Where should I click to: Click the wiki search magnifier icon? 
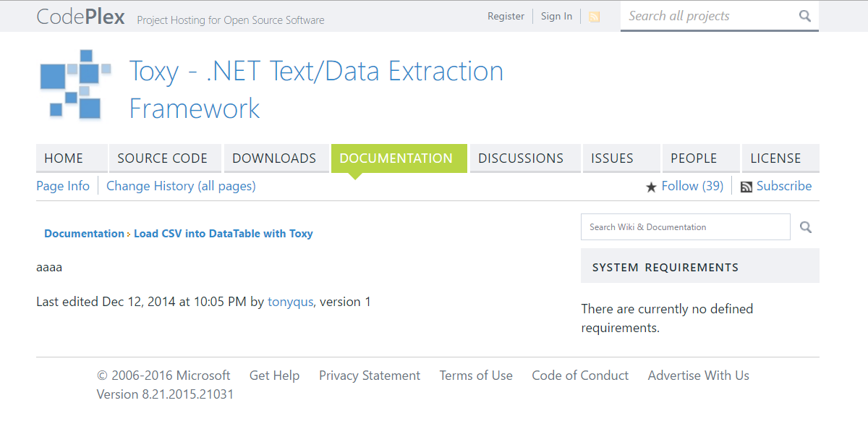click(806, 227)
